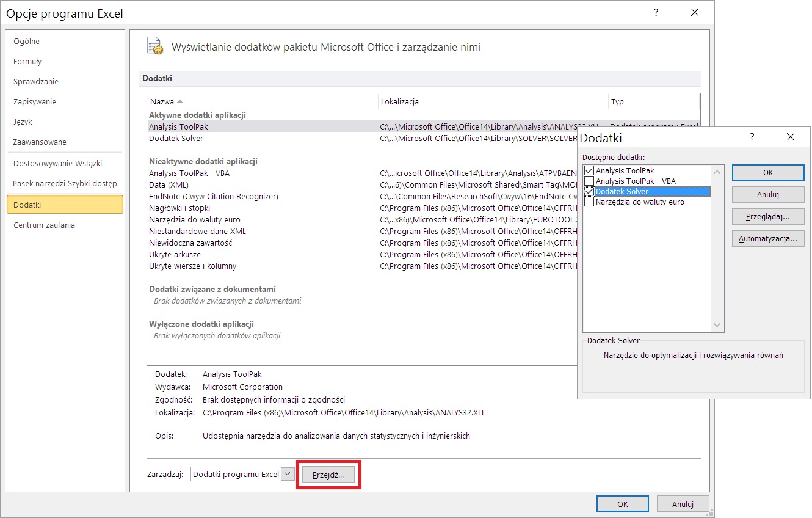Select the Dodatki category in sidebar
The image size is (812, 518).
(65, 205)
